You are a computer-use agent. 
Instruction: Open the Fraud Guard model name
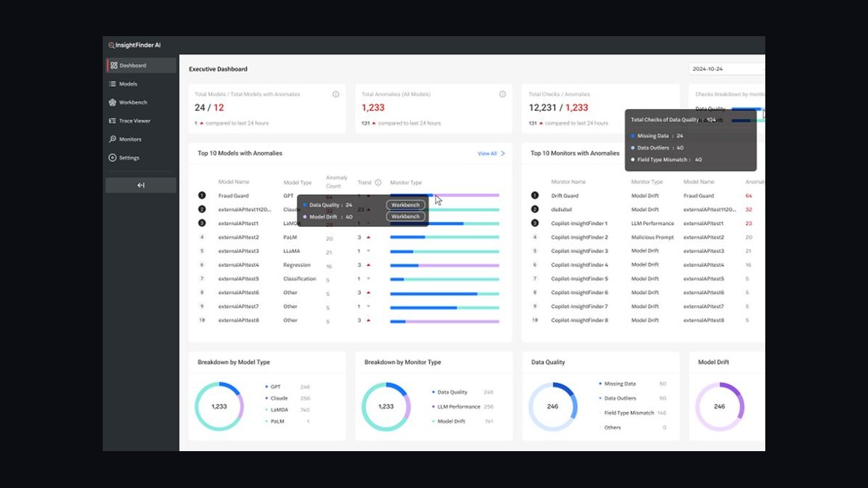(x=234, y=195)
